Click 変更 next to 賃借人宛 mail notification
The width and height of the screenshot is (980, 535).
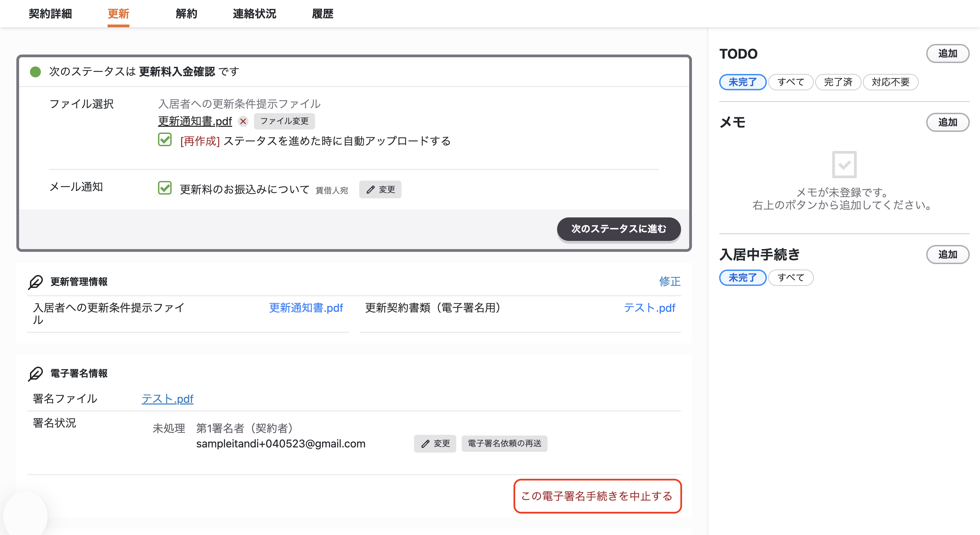380,189
